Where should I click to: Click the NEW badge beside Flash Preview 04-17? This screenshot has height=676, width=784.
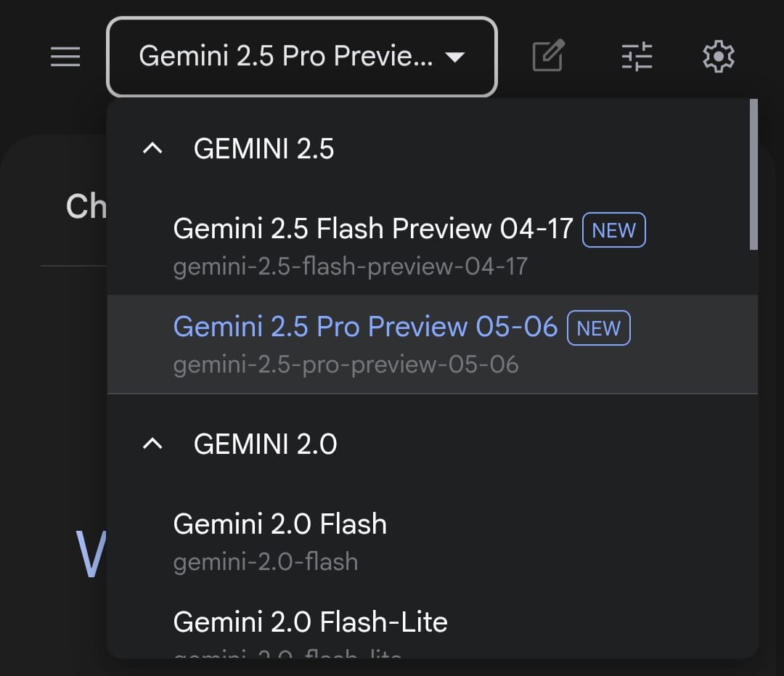[x=613, y=230]
